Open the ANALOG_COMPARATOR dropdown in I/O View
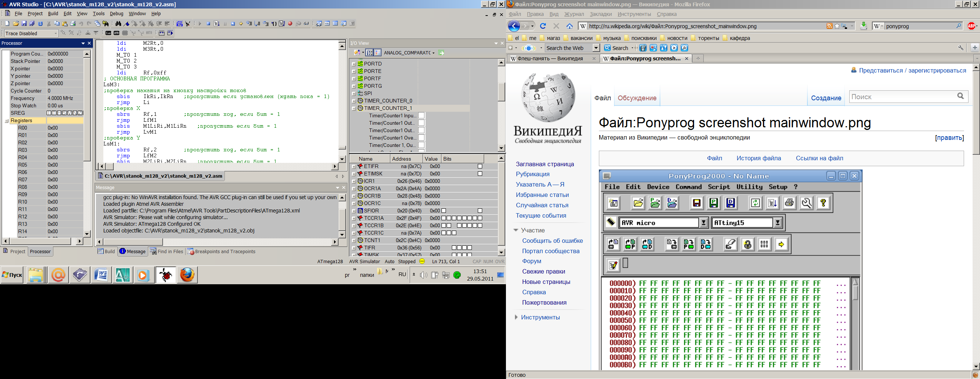The image size is (980, 379). tap(433, 53)
